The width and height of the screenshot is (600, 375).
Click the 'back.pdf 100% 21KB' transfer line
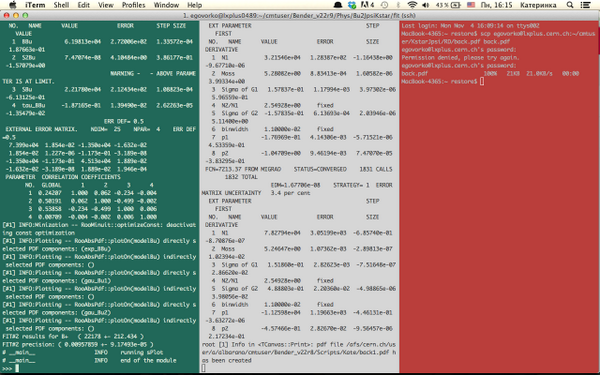pyautogui.click(x=490, y=73)
